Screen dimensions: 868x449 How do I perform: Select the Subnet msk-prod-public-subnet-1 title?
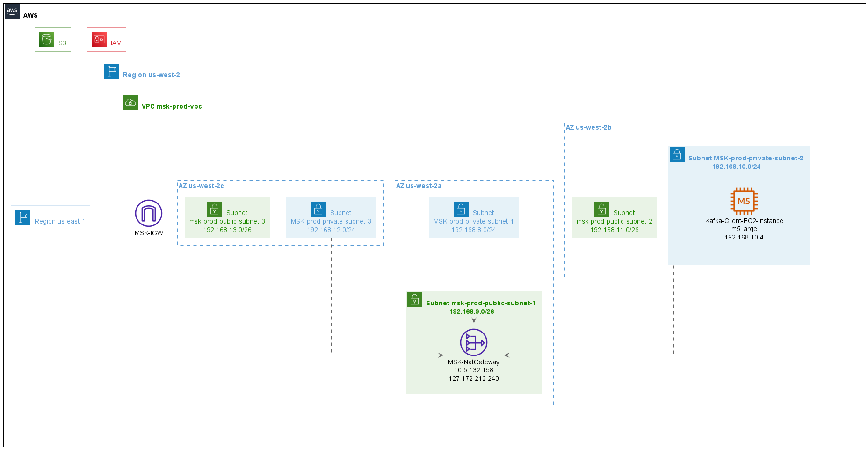tap(481, 303)
